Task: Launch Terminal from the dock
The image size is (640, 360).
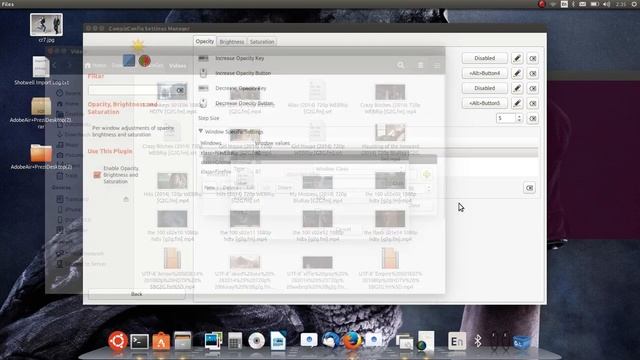Action: 139,341
